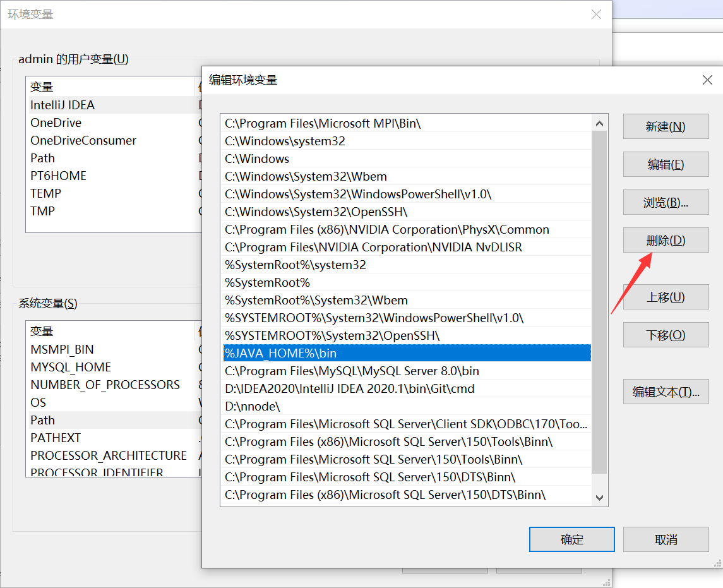Select C:\Windows\System32\Wbem entry
Image resolution: width=723 pixels, height=588 pixels.
coord(407,177)
